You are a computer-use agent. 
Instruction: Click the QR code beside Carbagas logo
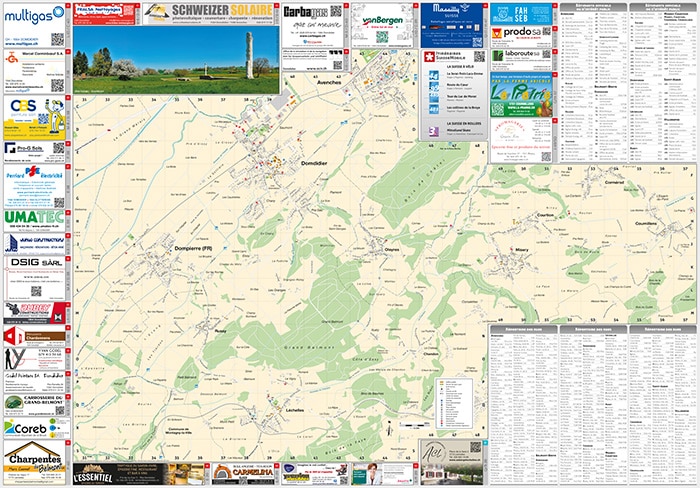point(336,11)
